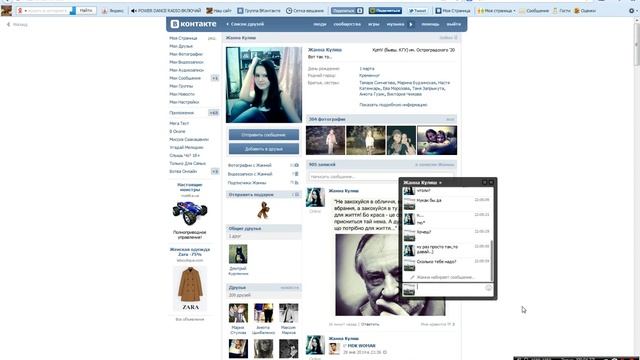Click the Tweet button in toolbar
Screen dimensions: 640x360
click(418, 11)
